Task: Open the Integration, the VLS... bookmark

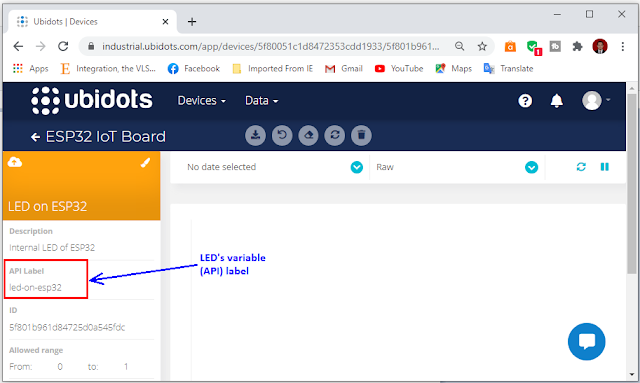Action: (x=108, y=69)
